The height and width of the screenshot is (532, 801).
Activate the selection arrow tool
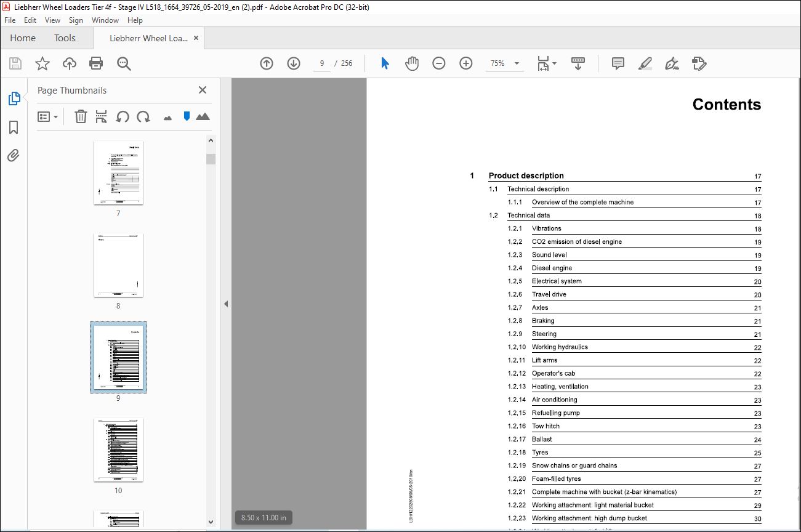(x=385, y=63)
